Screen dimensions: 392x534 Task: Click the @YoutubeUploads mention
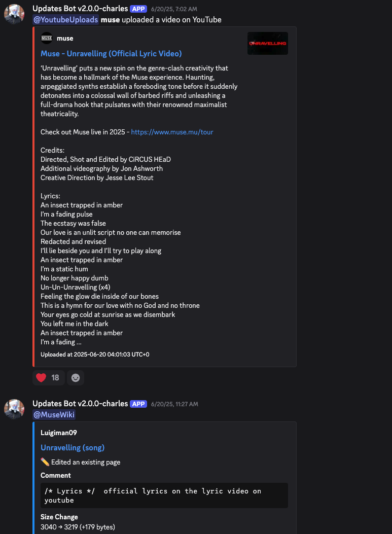[65, 20]
